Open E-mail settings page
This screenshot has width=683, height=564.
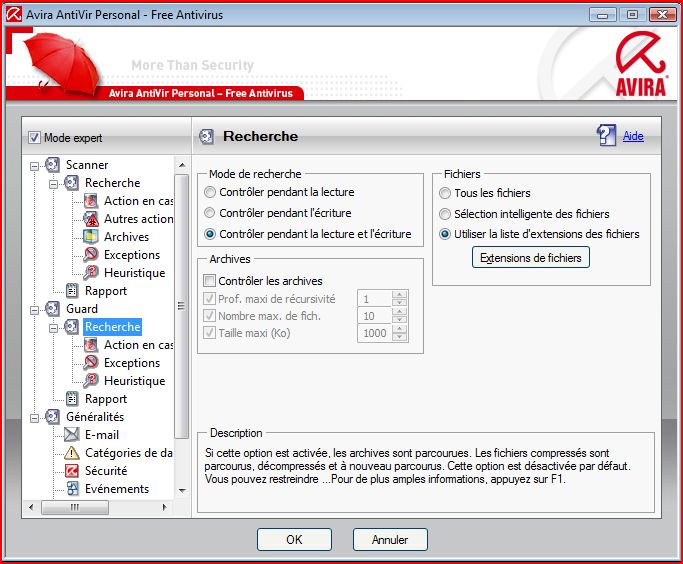pyautogui.click(x=102, y=435)
